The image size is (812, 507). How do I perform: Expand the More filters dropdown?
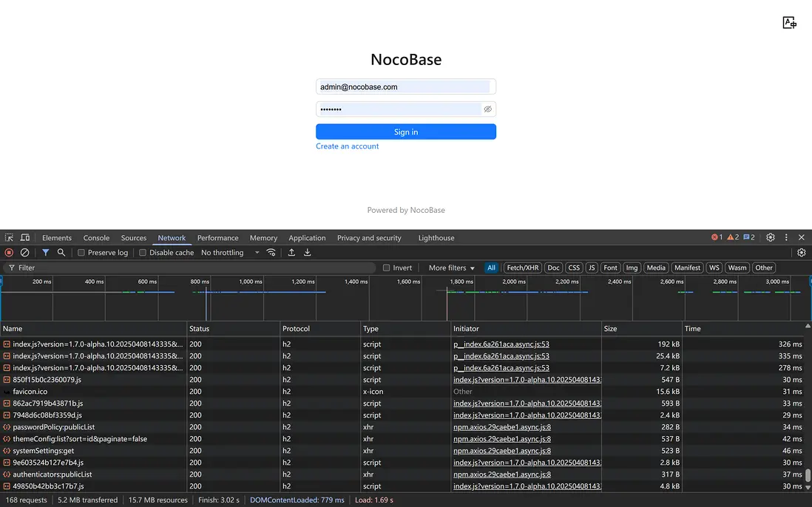point(451,268)
